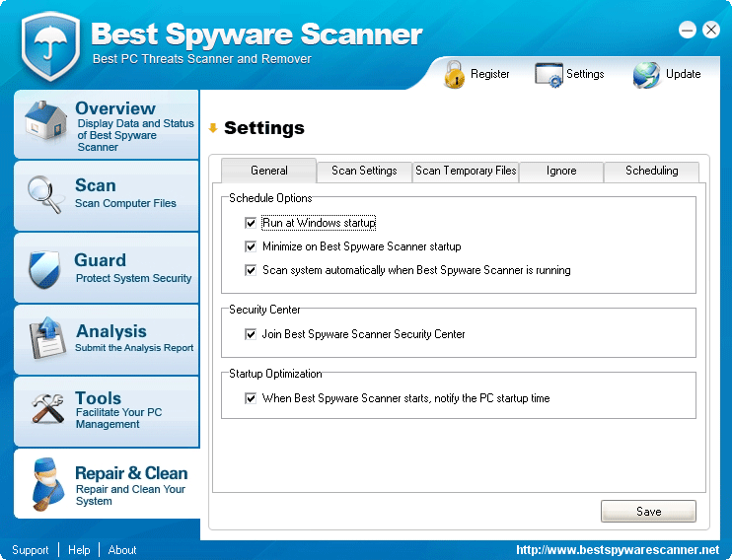Click the umbrella shield logo

pos(50,46)
